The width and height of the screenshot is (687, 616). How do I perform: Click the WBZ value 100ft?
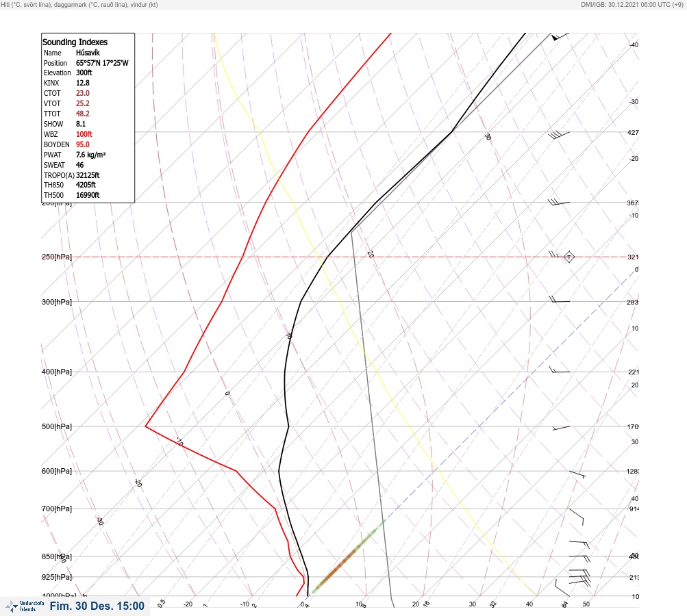84,134
